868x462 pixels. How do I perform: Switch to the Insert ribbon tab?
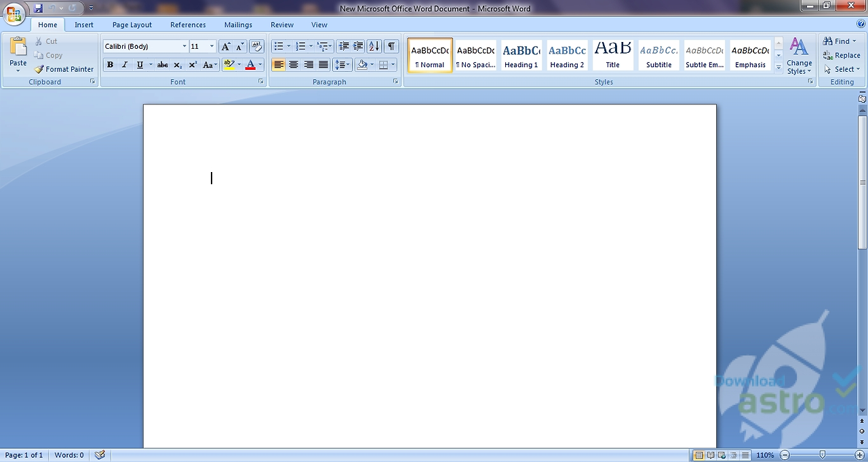coord(83,24)
